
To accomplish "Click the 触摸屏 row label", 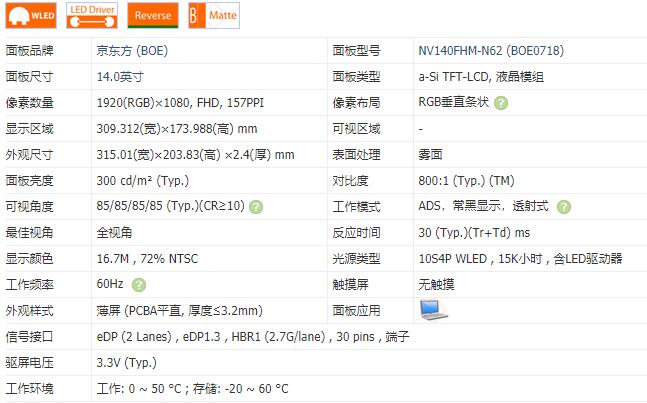I will 350,285.
